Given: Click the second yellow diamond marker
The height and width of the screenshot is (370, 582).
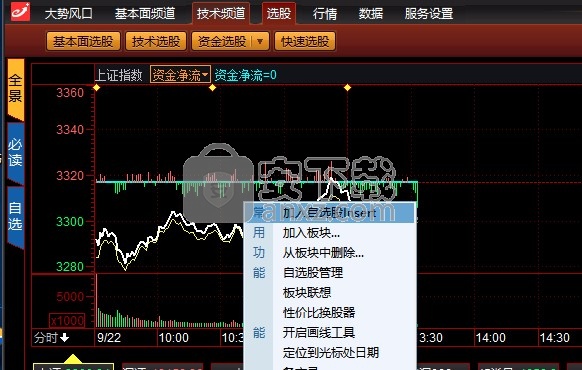Looking at the screenshot, I should pyautogui.click(x=212, y=88).
